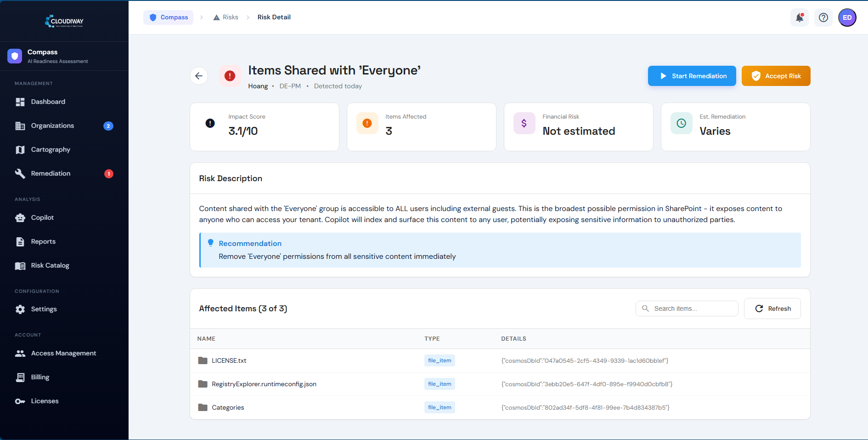
Task: Click the Risk Catalog book icon
Action: [20, 266]
